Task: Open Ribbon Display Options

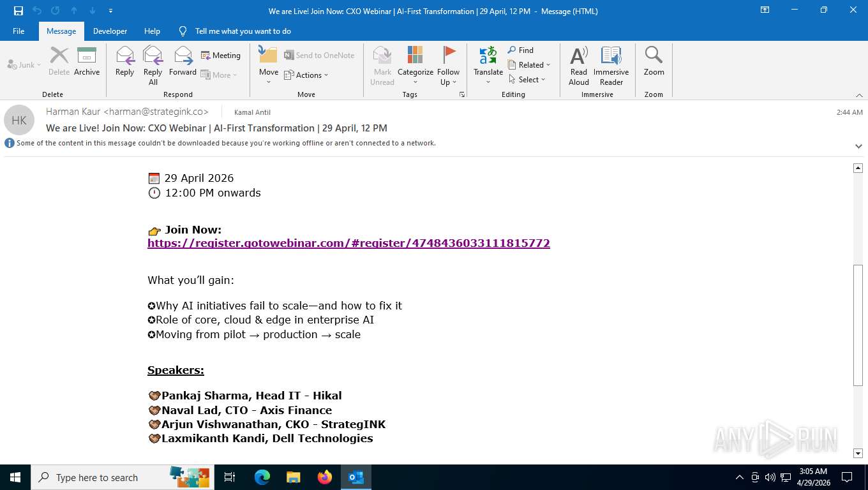Action: coord(765,10)
